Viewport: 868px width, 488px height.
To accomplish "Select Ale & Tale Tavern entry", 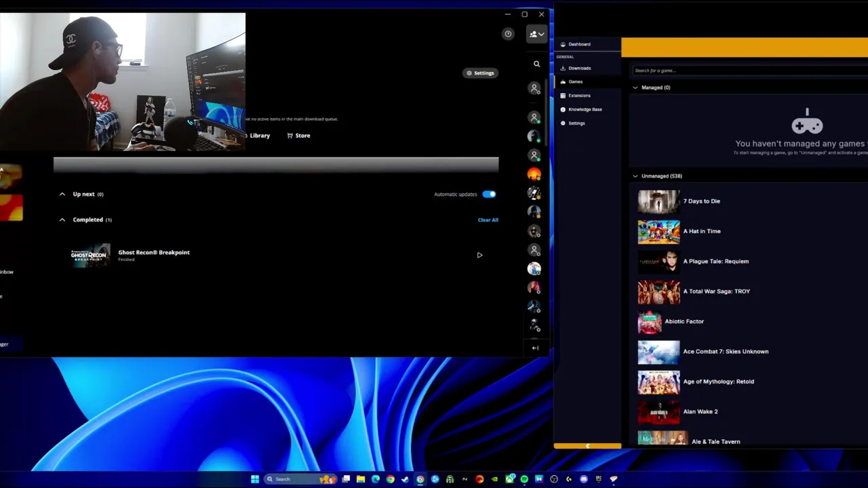I will (715, 442).
